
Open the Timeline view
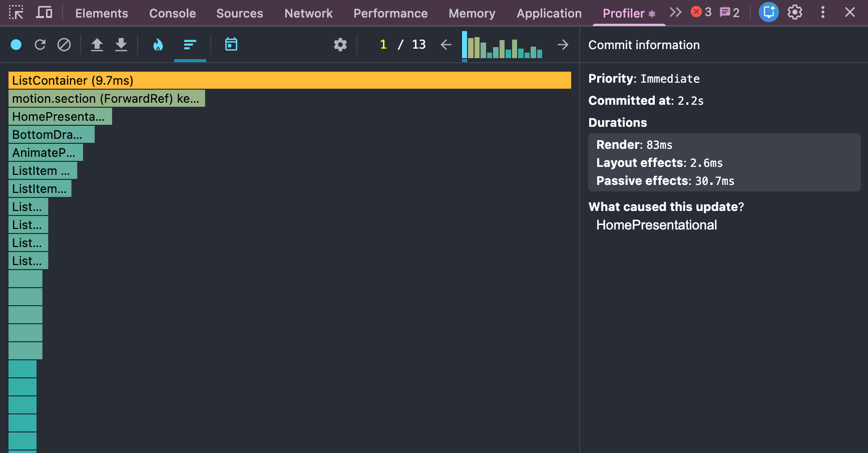(x=231, y=45)
